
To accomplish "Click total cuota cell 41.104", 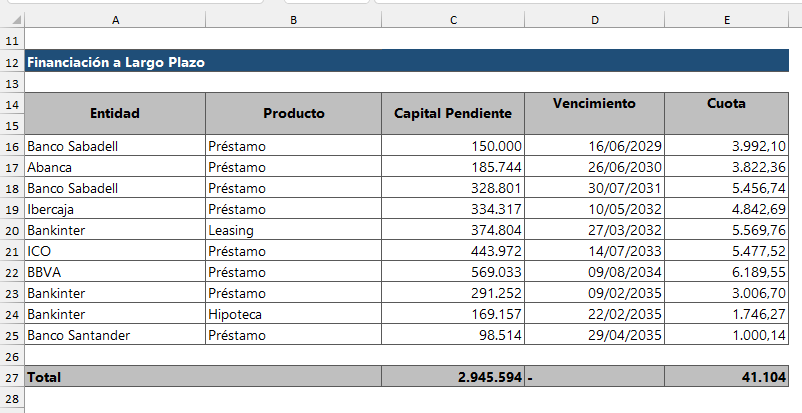I will click(733, 377).
